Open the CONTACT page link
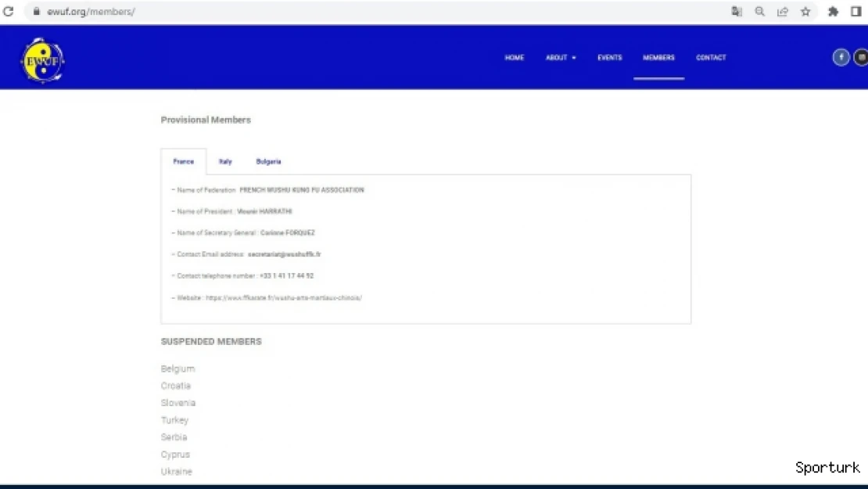This screenshot has width=868, height=489. tap(711, 58)
